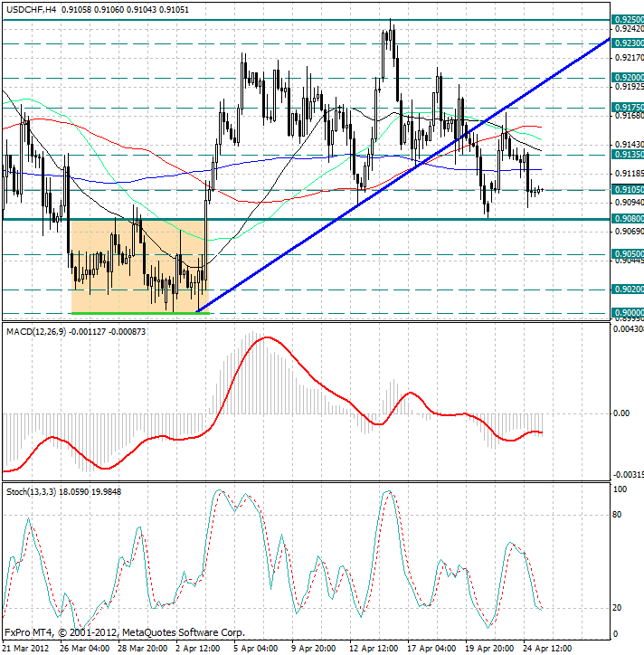Click the USDCHF,H4 chart title label
This screenshot has height=655, width=644.
click(32, 9)
